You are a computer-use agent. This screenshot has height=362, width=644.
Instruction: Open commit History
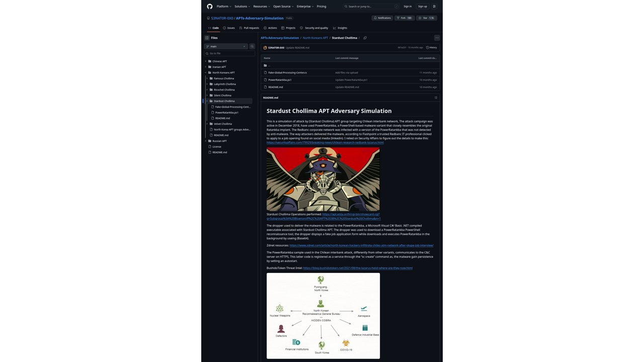431,47
